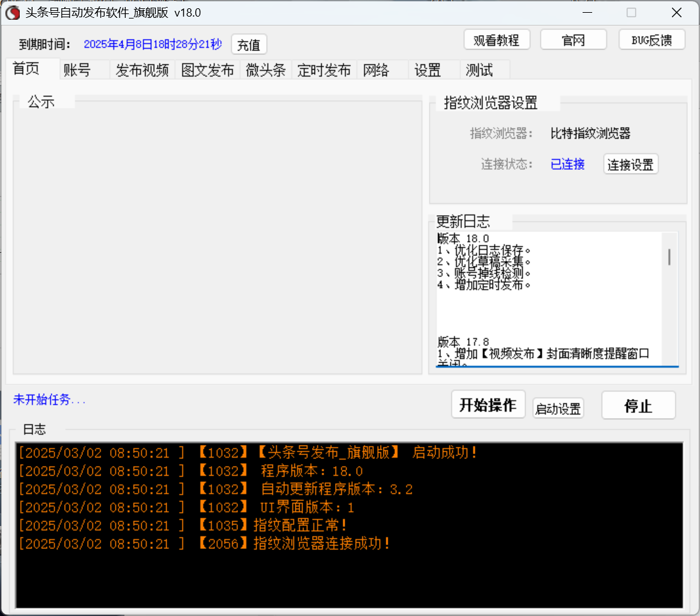Click the app logo icon in title bar
This screenshot has width=700, height=616.
pyautogui.click(x=13, y=13)
